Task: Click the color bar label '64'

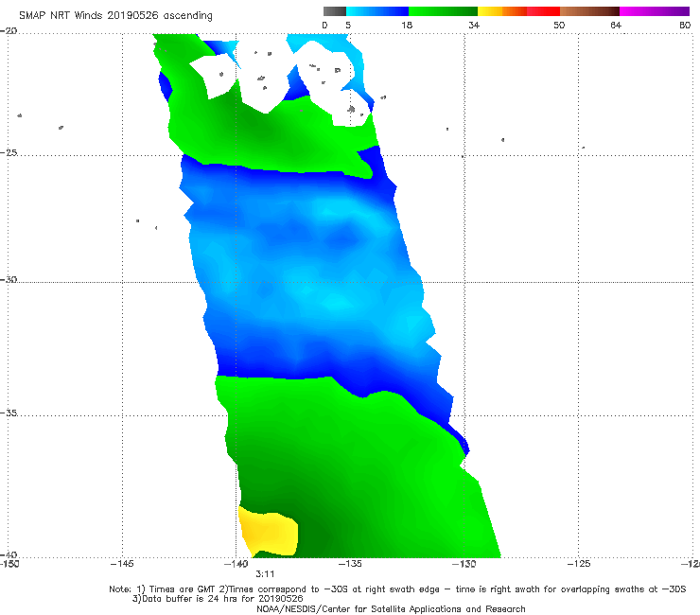Action: click(x=616, y=25)
